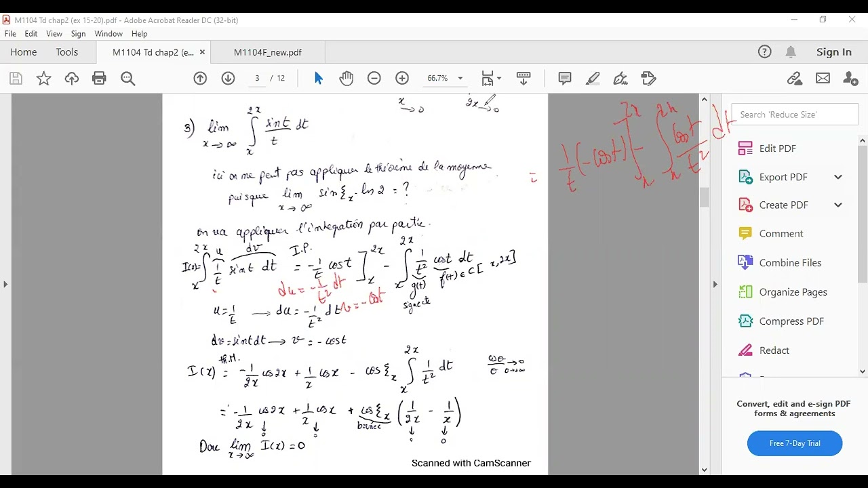Bookmark document with star icon
Viewport: 868px width, 488px height.
click(44, 79)
